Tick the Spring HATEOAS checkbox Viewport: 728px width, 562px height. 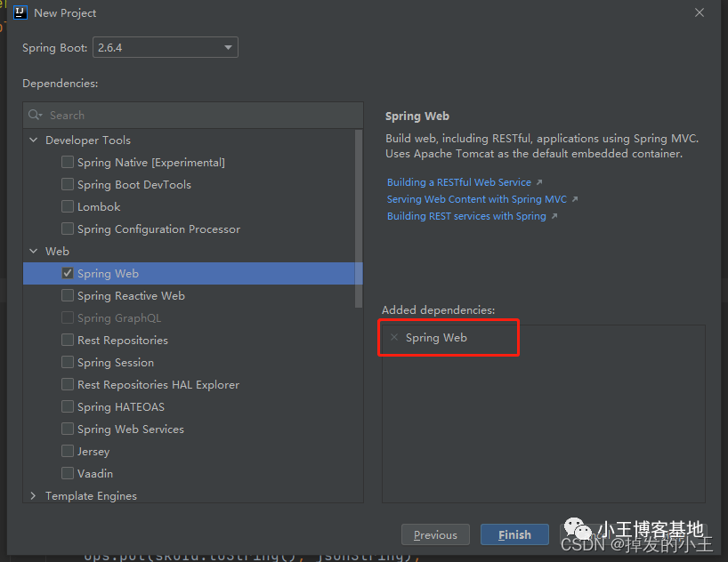pyautogui.click(x=68, y=407)
